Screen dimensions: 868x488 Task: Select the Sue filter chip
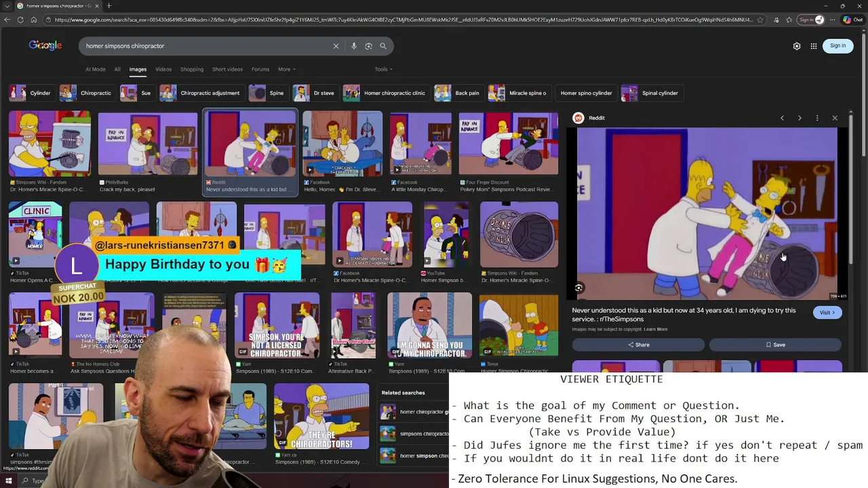137,93
